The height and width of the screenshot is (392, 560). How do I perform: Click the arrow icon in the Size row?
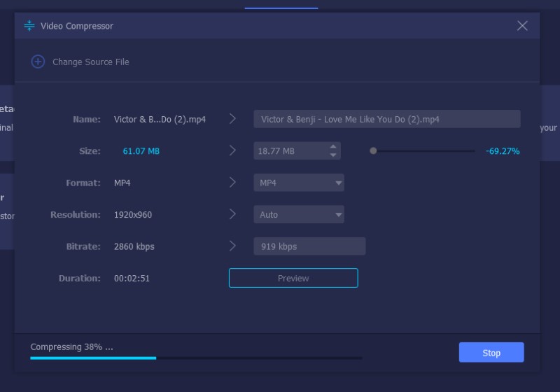tap(232, 150)
